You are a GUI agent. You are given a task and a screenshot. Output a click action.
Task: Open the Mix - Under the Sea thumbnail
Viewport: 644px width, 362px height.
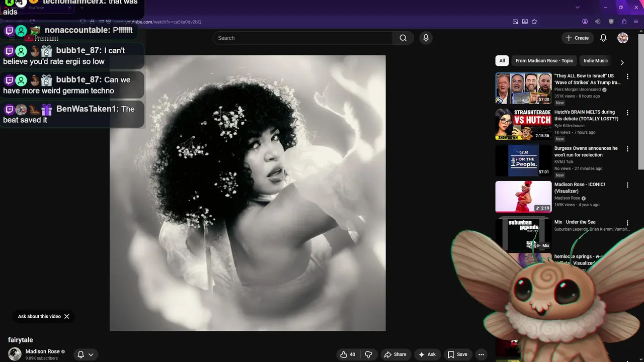pyautogui.click(x=524, y=234)
